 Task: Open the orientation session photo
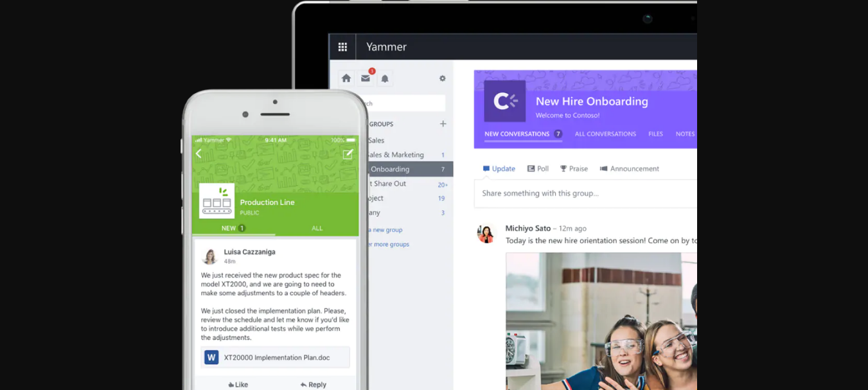(601, 321)
